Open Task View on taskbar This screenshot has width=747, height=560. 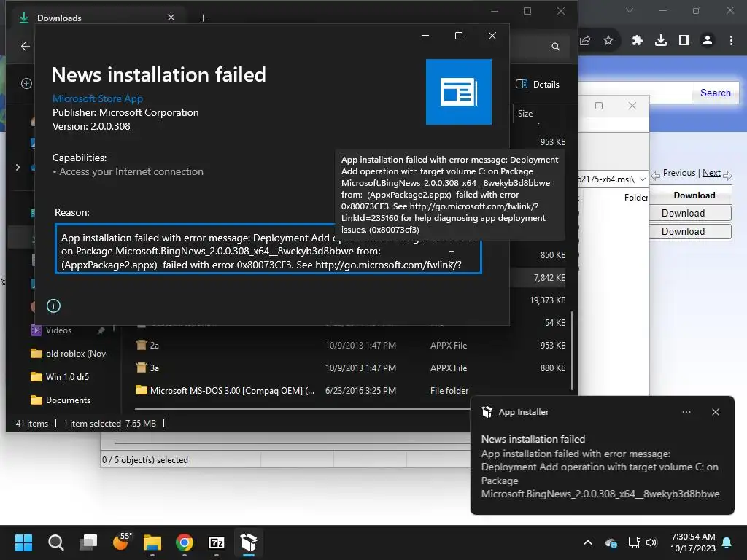click(x=88, y=542)
